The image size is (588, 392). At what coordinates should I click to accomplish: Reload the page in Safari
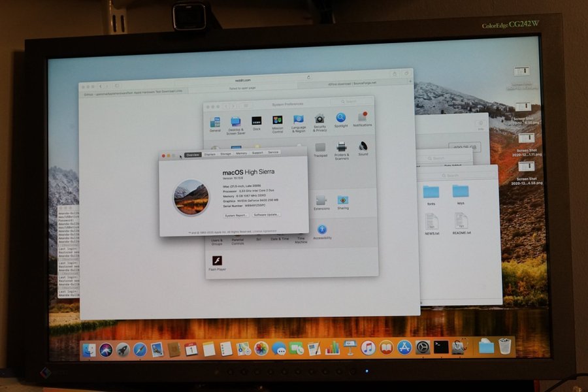[x=308, y=77]
